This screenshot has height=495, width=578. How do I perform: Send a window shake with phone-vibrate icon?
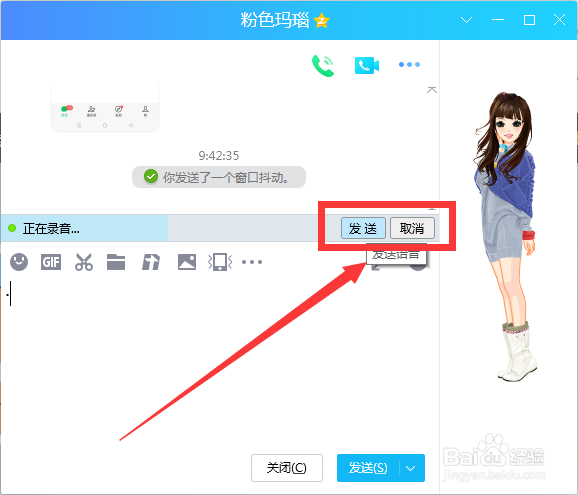pyautogui.click(x=220, y=262)
